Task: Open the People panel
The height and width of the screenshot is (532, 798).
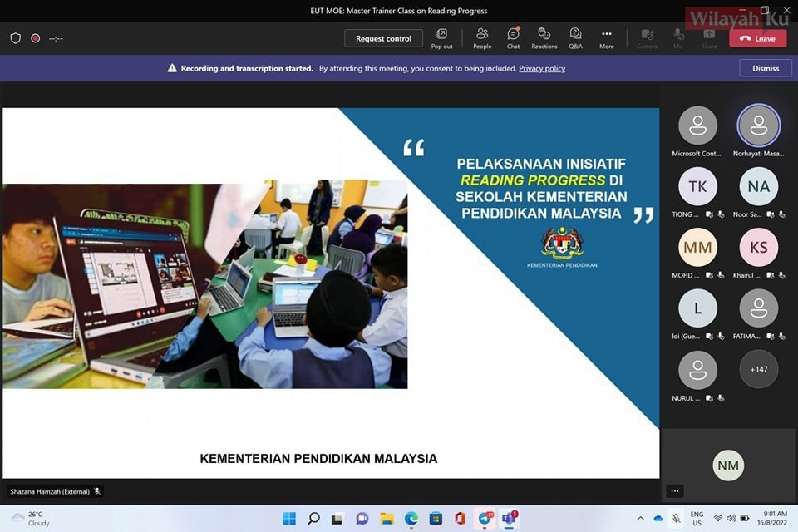Action: coord(482,39)
